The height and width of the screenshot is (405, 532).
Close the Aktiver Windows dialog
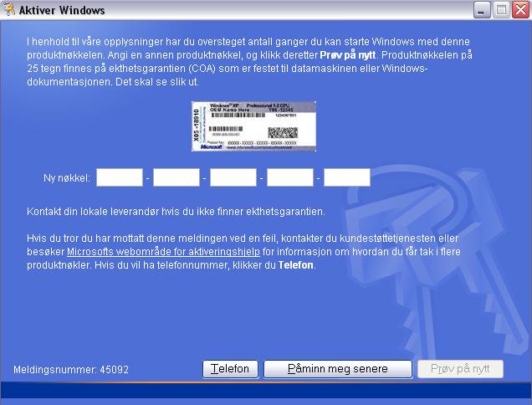(x=520, y=10)
